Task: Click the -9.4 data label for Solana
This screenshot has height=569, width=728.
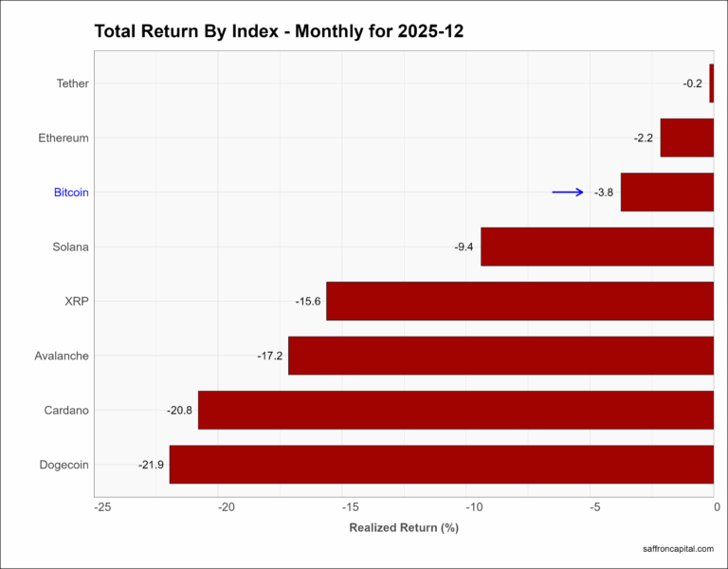Action: [x=464, y=247]
